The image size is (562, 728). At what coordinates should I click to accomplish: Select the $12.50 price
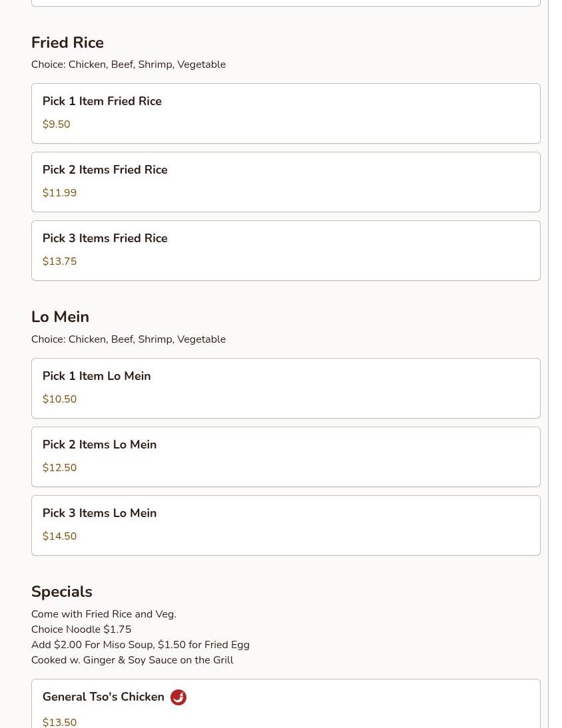(59, 468)
